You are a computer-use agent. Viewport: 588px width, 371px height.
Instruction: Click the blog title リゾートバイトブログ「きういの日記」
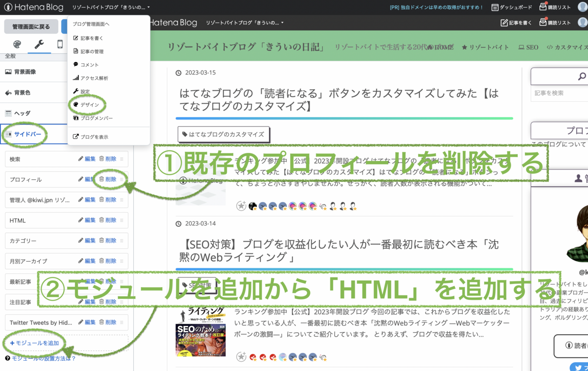pyautogui.click(x=246, y=47)
